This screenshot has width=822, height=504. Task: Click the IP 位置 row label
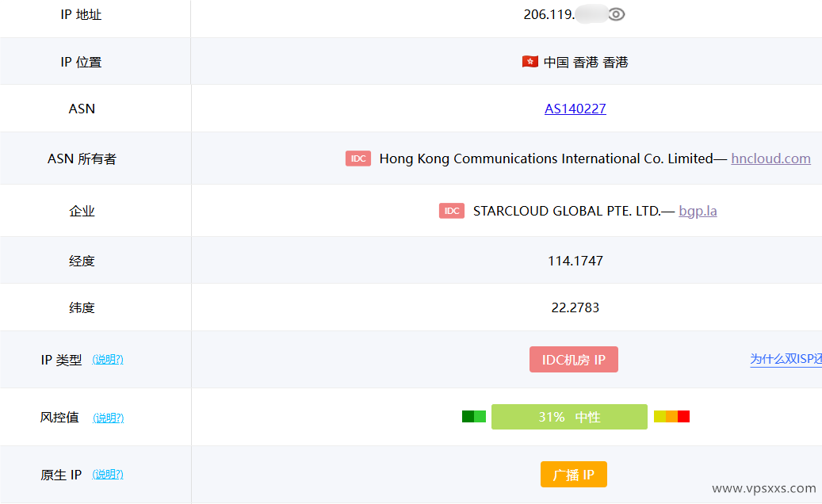(x=82, y=62)
